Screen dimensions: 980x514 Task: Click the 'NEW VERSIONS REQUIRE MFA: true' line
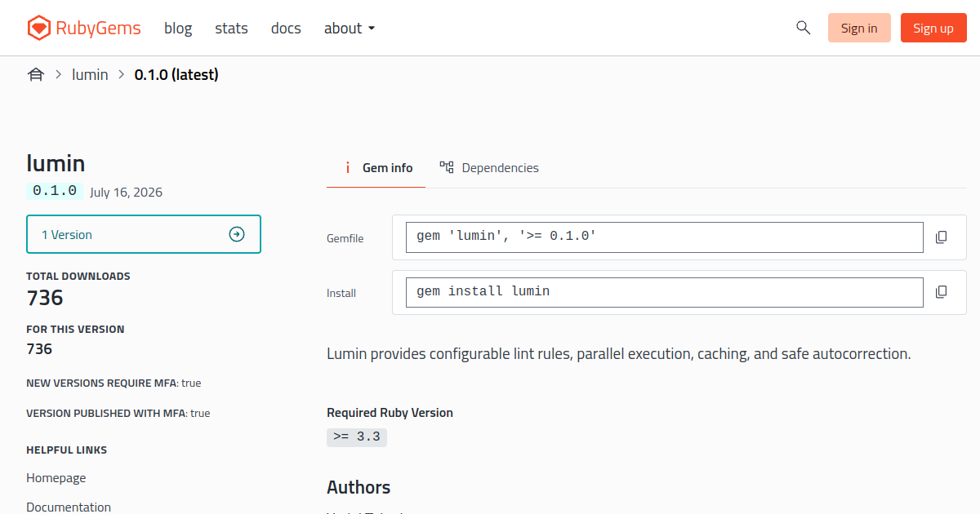pyautogui.click(x=114, y=383)
